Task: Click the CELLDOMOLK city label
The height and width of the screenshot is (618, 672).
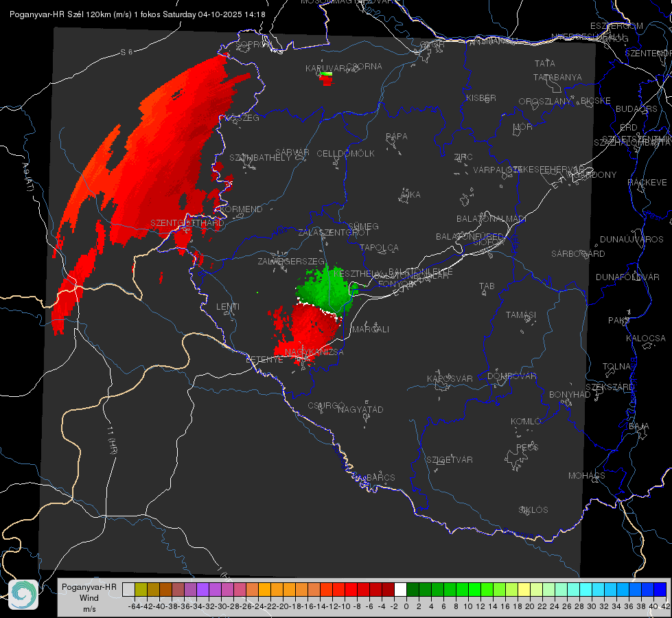Action: pyautogui.click(x=346, y=154)
